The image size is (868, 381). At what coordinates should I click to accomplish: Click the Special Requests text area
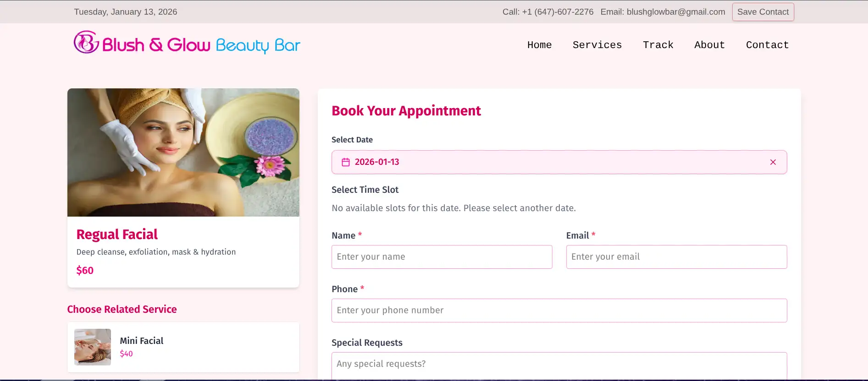559,365
